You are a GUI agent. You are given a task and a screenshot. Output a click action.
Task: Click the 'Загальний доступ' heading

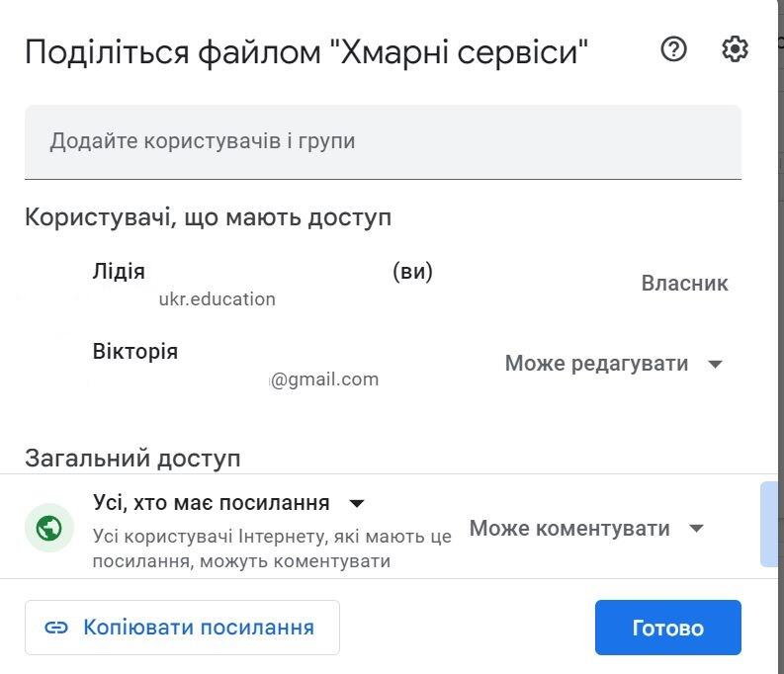[x=133, y=459]
